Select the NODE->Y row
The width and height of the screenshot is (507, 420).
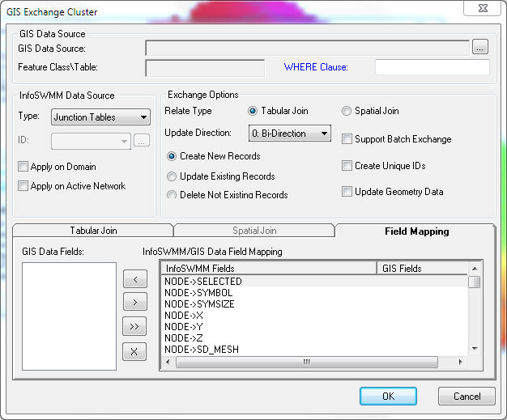314,327
